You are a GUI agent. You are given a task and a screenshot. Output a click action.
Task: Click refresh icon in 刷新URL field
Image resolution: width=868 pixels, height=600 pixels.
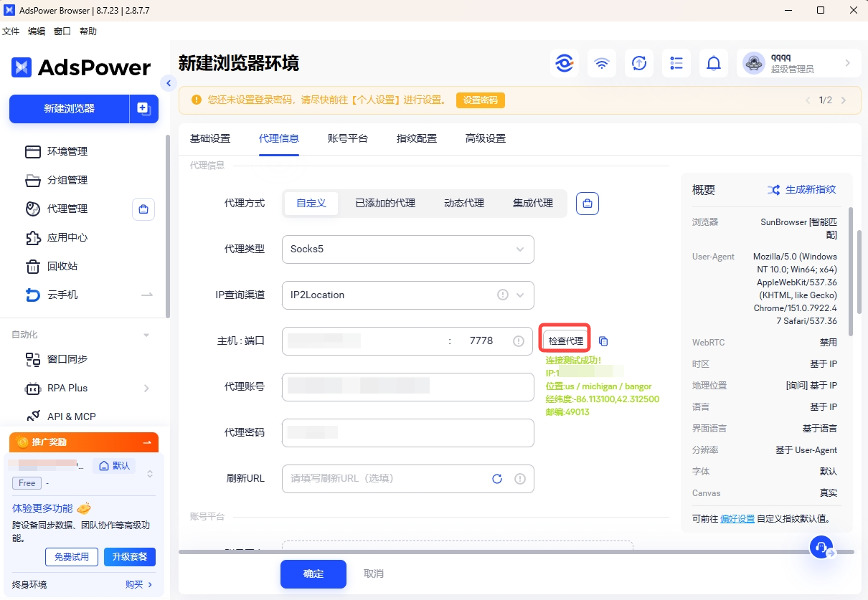click(x=497, y=479)
